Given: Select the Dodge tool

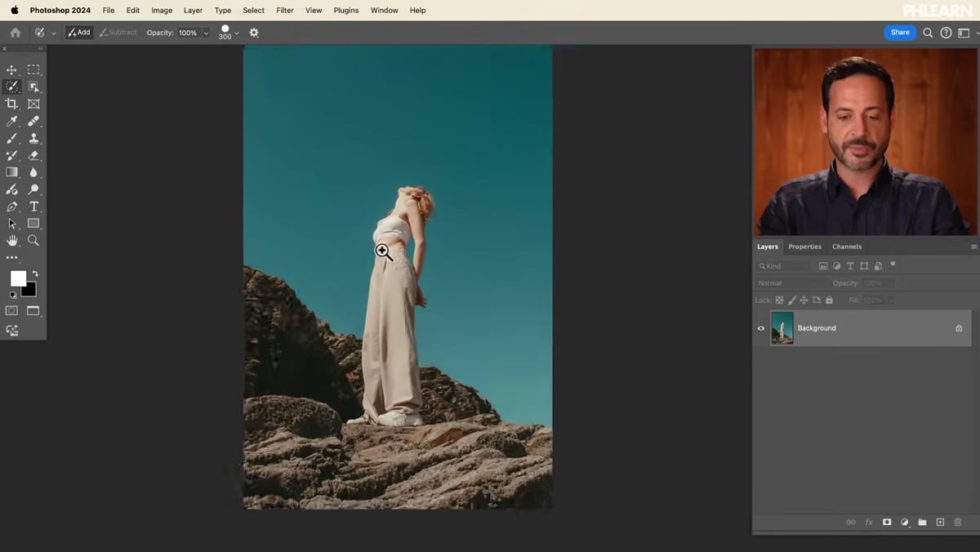Looking at the screenshot, I should [33, 189].
